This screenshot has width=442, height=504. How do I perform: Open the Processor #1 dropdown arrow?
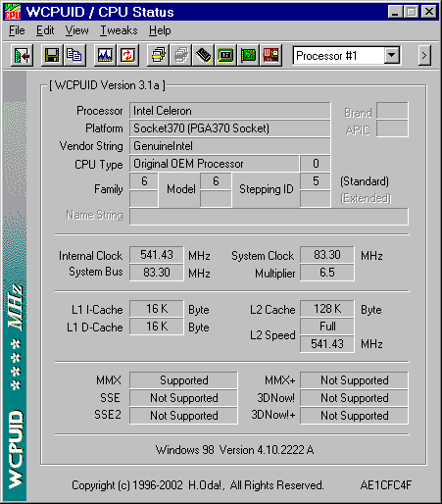(391, 56)
